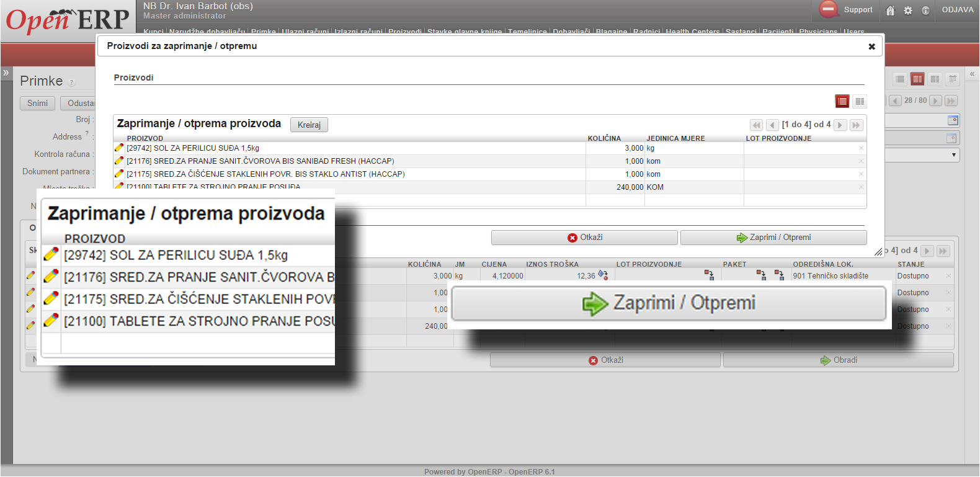The image size is (980, 477).
Task: Delete the [21175] STAKLO ANTIST row
Action: coord(861,174)
